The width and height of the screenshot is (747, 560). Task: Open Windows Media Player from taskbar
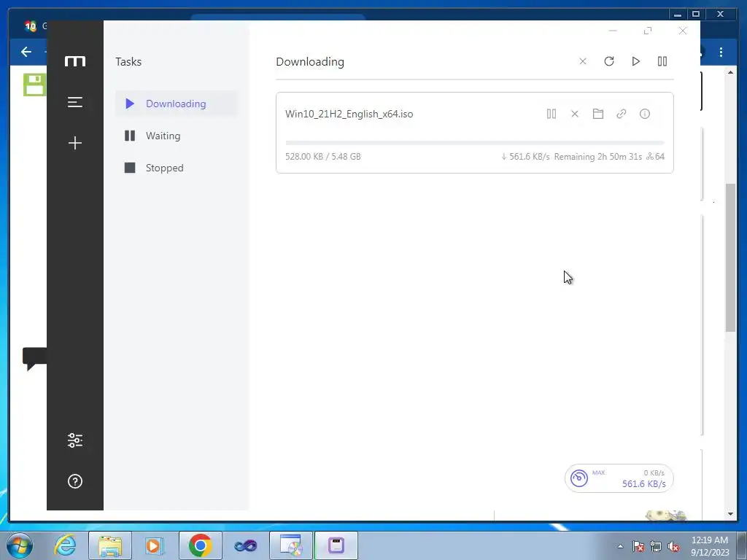point(155,545)
